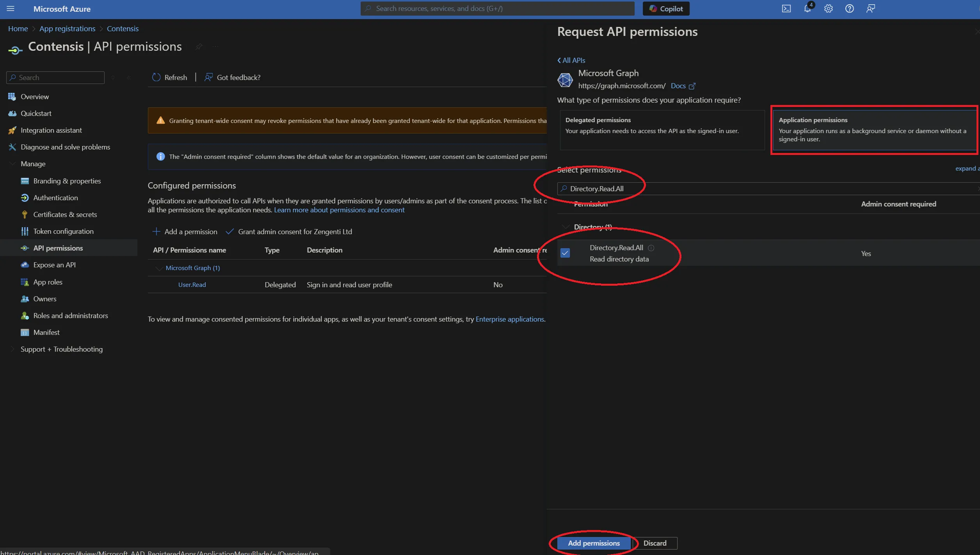
Task: Click the Contensis breadcrumb
Action: tap(123, 28)
